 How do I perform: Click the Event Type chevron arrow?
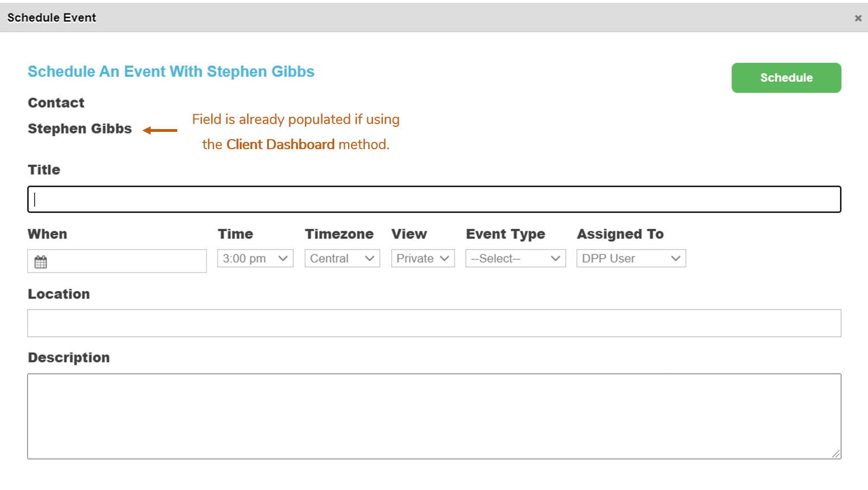pyautogui.click(x=556, y=258)
